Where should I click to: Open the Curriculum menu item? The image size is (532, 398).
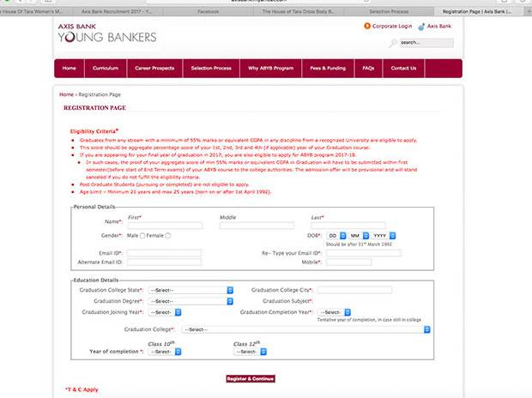pos(106,69)
